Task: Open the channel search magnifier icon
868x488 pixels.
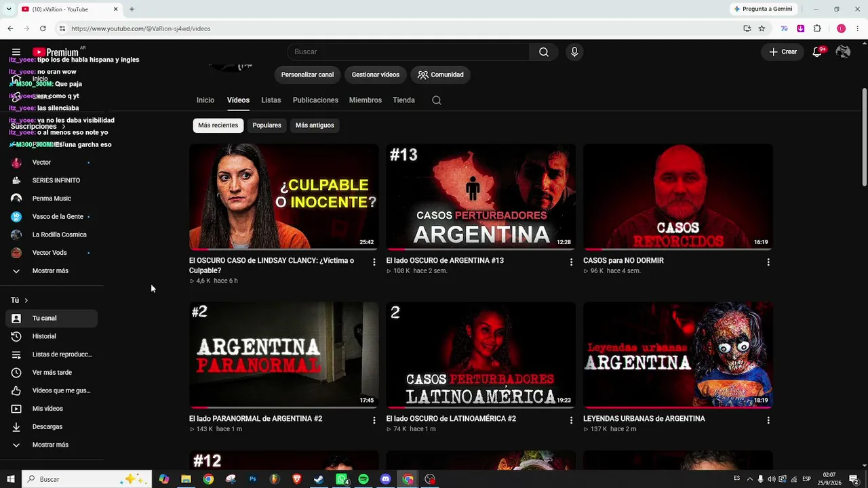Action: click(437, 100)
